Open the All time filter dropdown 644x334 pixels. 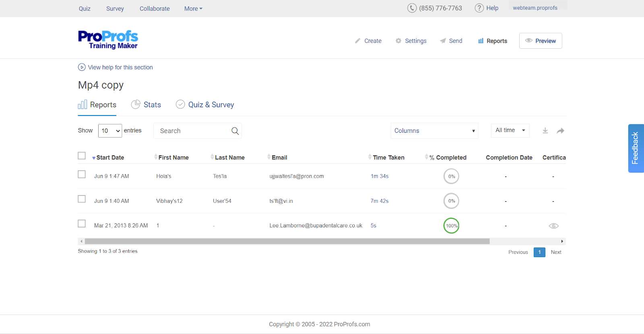point(510,130)
